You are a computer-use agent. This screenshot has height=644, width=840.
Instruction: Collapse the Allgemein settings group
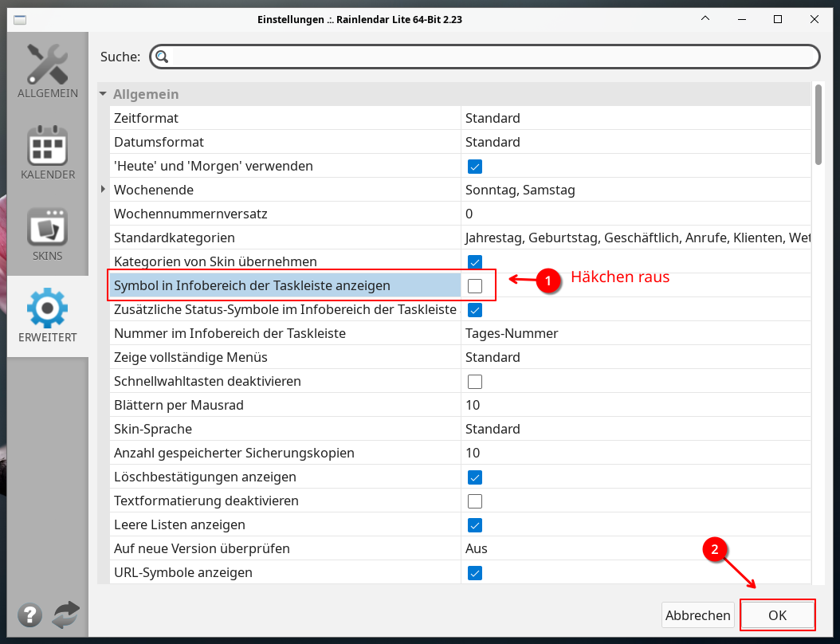(103, 94)
